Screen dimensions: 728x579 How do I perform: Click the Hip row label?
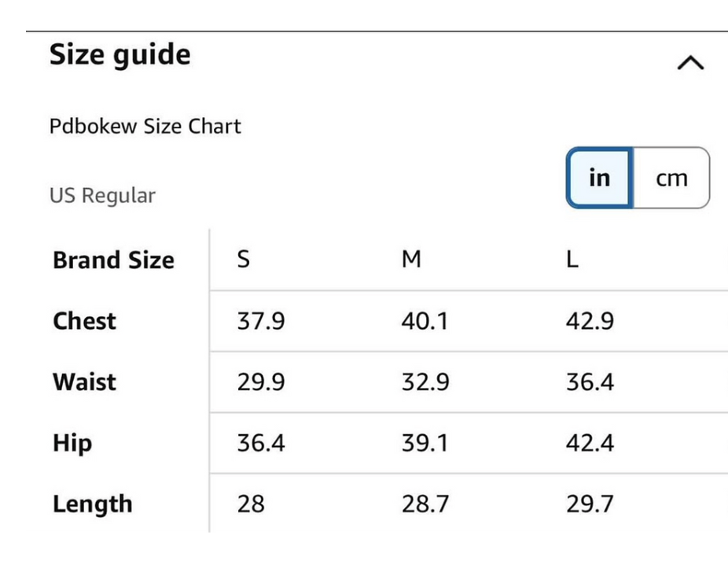(x=72, y=444)
